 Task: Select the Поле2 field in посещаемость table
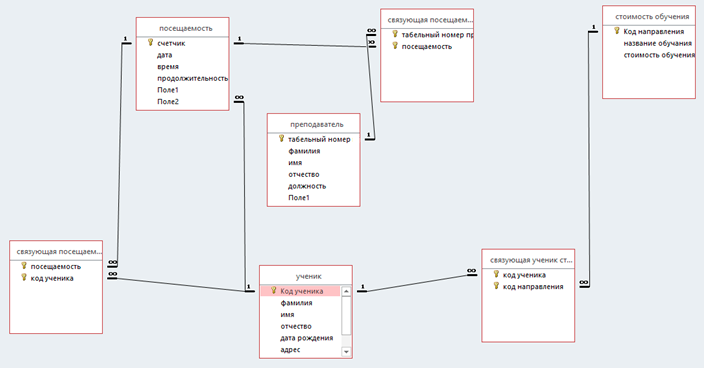pos(168,101)
